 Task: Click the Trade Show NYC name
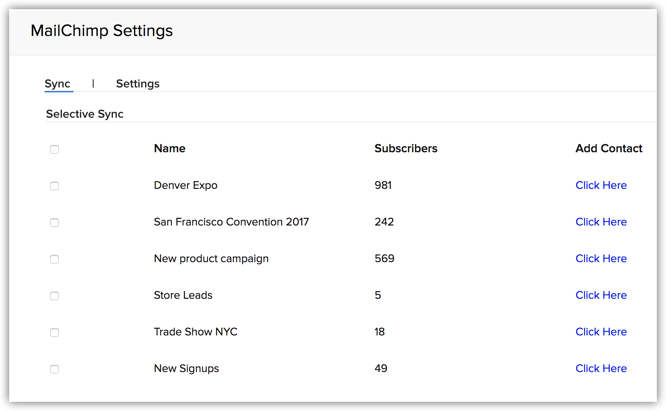pos(195,332)
